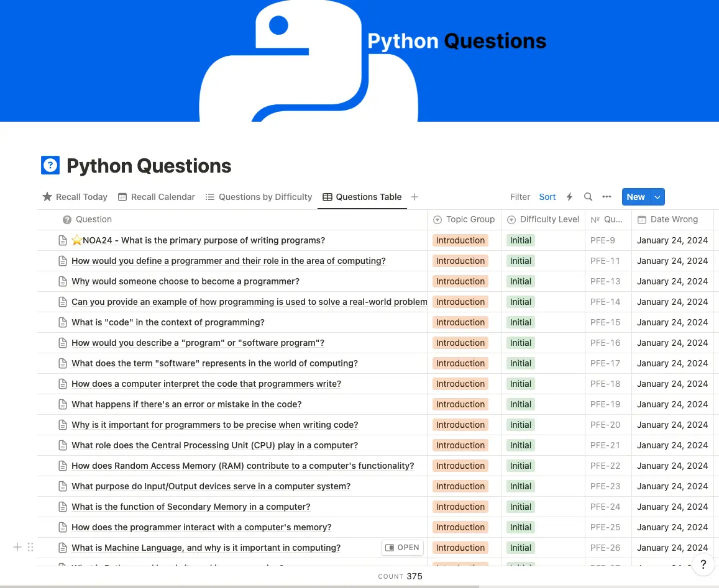Open the Topic Group column header menu

tap(464, 219)
